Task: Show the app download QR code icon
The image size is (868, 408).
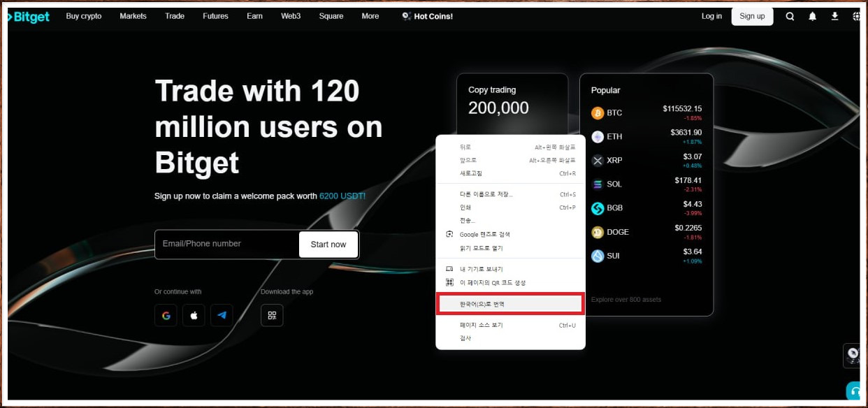Action: tap(272, 315)
